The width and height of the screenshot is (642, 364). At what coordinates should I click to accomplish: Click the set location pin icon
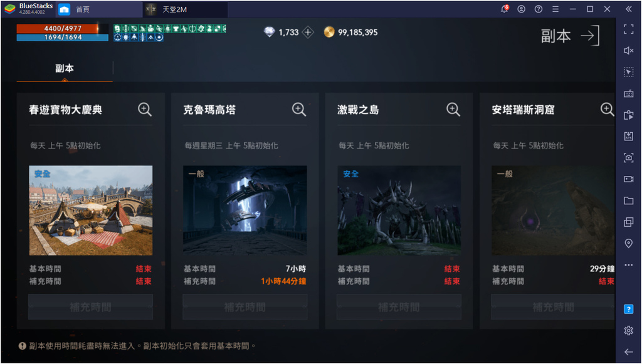tap(628, 243)
